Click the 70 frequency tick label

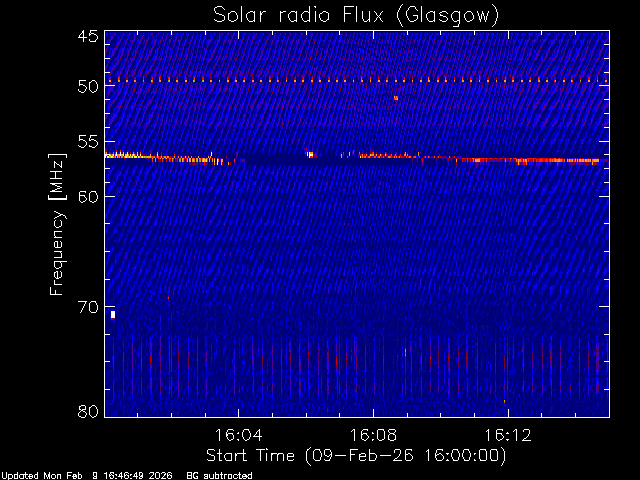(88, 307)
